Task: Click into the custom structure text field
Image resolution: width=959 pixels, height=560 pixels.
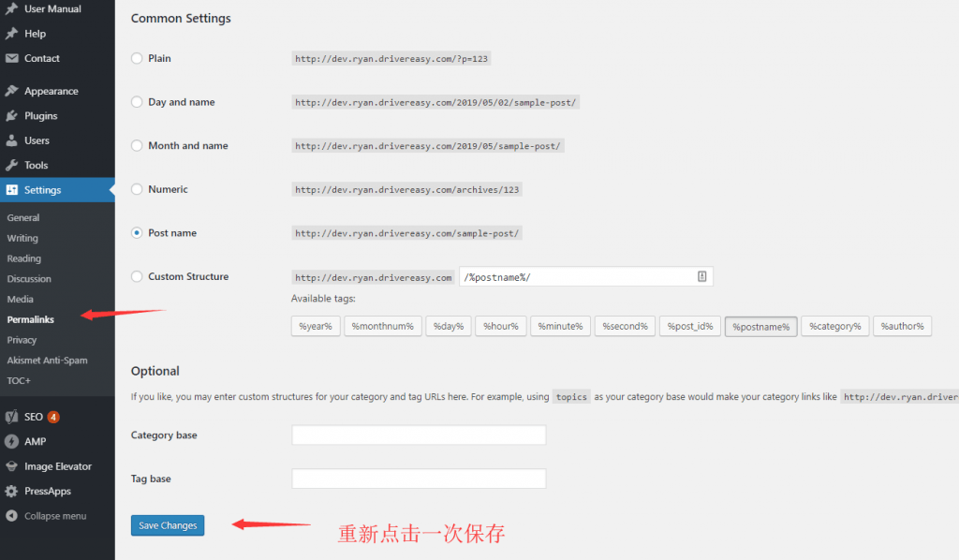Action: 586,276
